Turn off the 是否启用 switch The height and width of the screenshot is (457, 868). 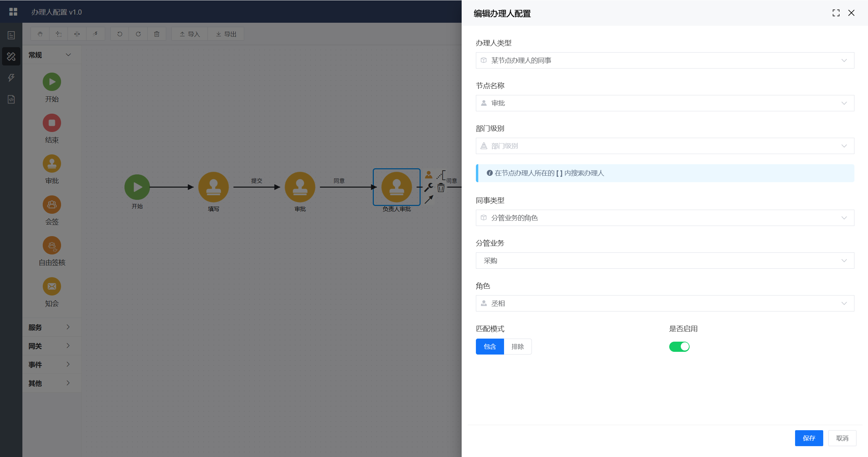point(679,346)
